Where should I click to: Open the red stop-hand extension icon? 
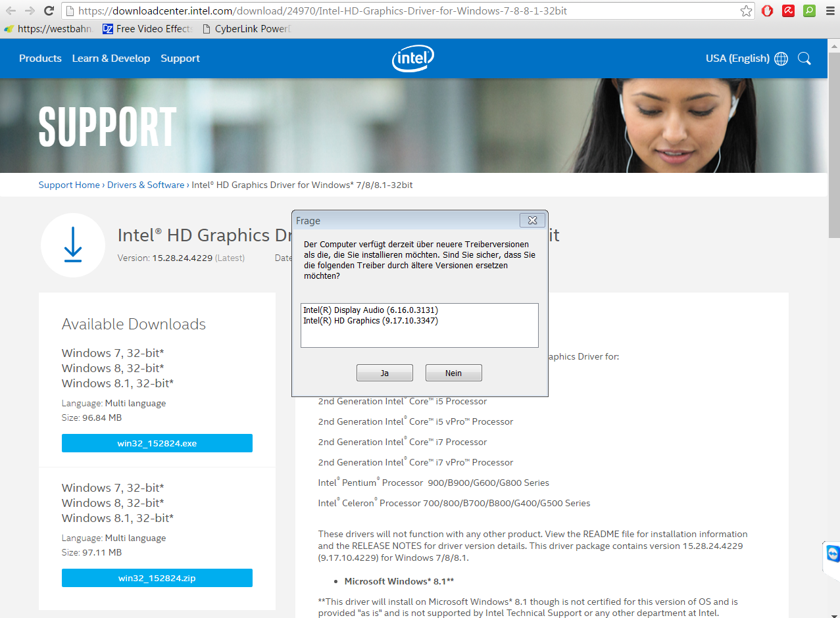767,11
